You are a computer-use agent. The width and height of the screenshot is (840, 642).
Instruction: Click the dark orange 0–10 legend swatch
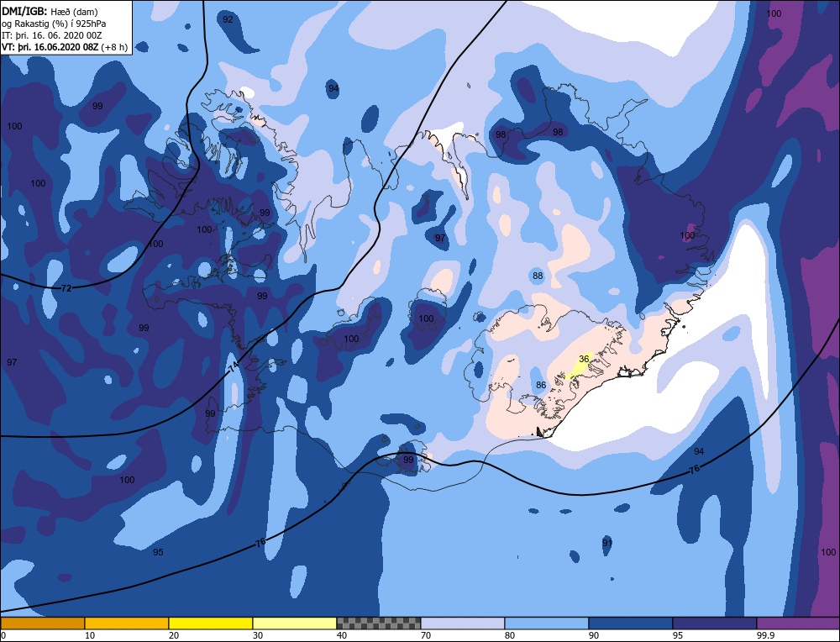pos(42,624)
